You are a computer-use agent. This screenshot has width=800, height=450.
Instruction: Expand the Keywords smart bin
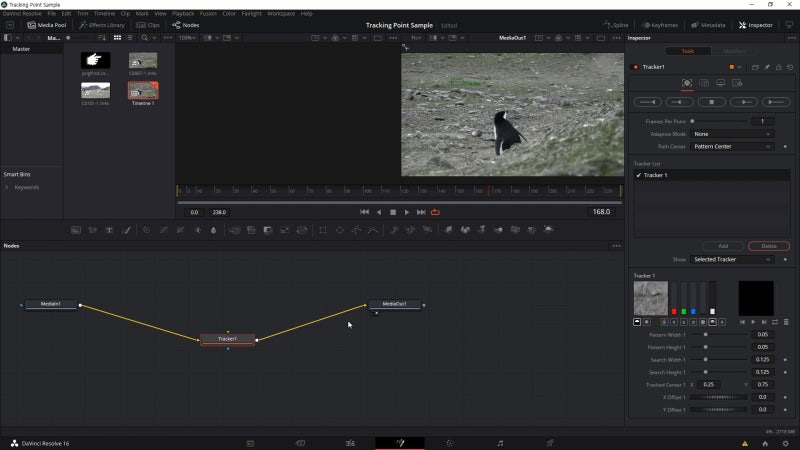[7, 187]
